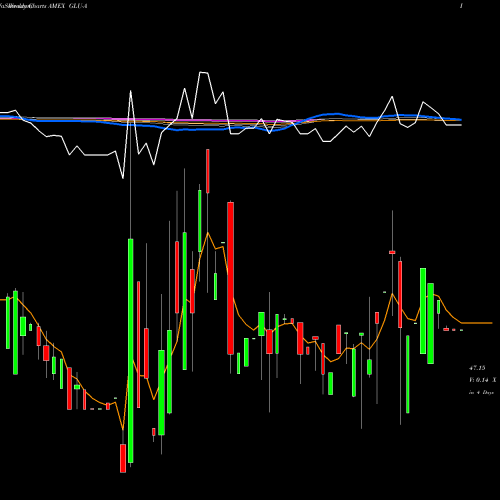
Task: Click the "in 4 Days" label
Action: (x=481, y=393)
